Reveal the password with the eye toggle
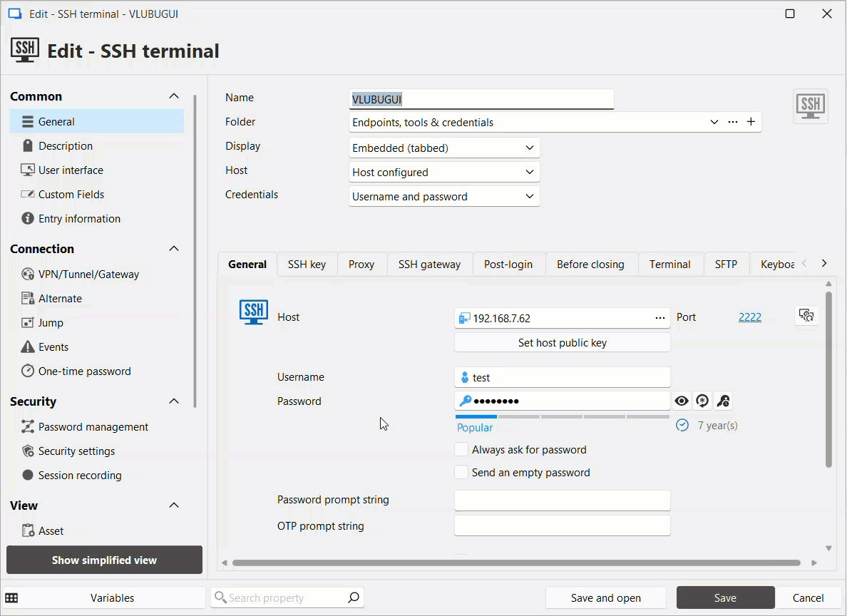847x616 pixels. pos(682,401)
